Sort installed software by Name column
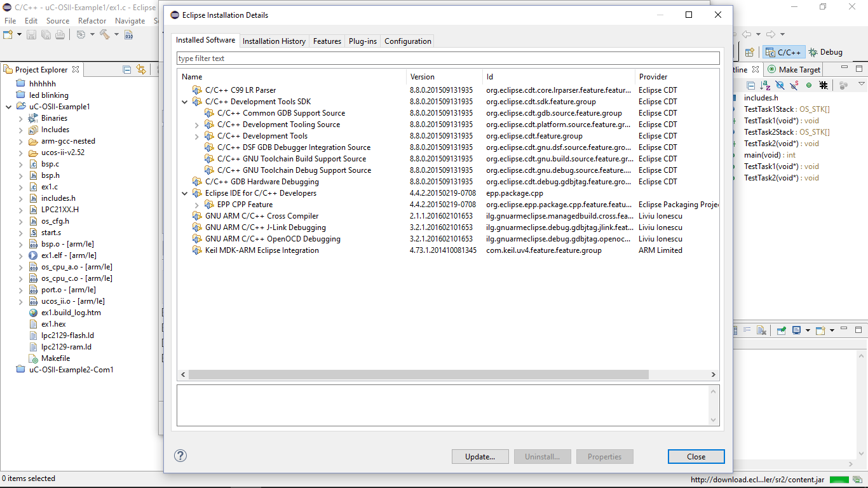 coord(292,77)
